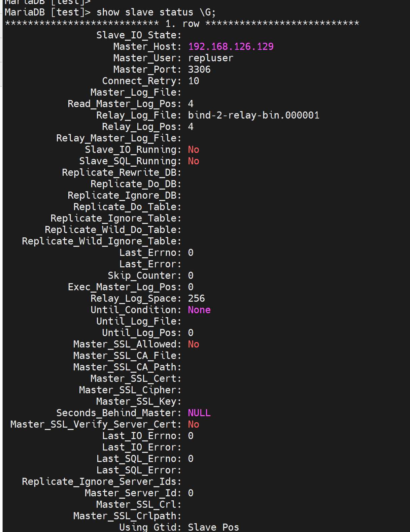The image size is (410, 532).
Task: Click the "1. row" header text
Action: coord(182,24)
